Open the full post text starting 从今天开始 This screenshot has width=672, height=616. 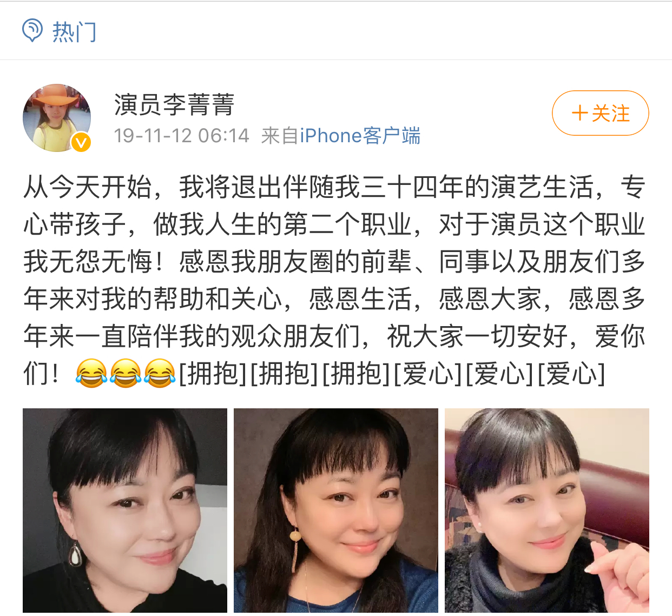(334, 281)
